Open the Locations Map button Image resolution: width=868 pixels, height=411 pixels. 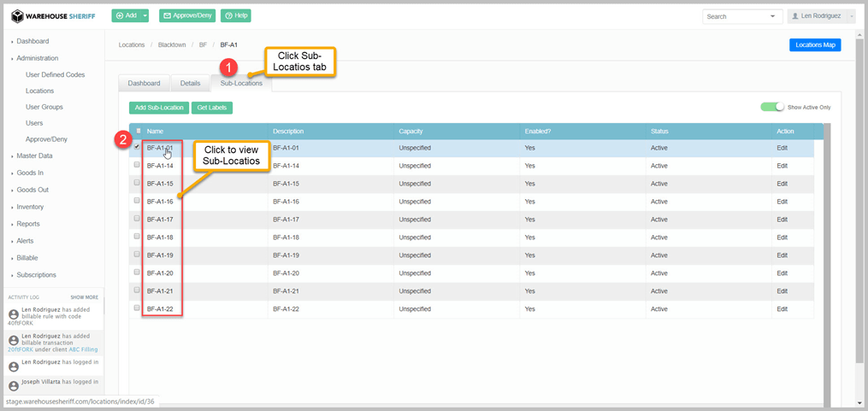(814, 45)
